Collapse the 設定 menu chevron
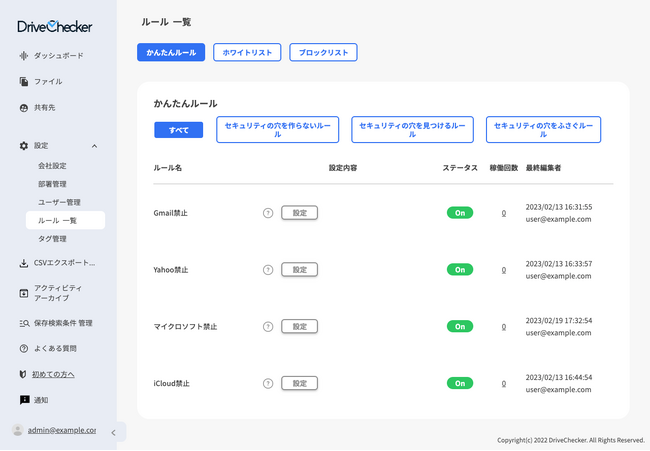Screen dimensions: 650x451 (x=95, y=146)
